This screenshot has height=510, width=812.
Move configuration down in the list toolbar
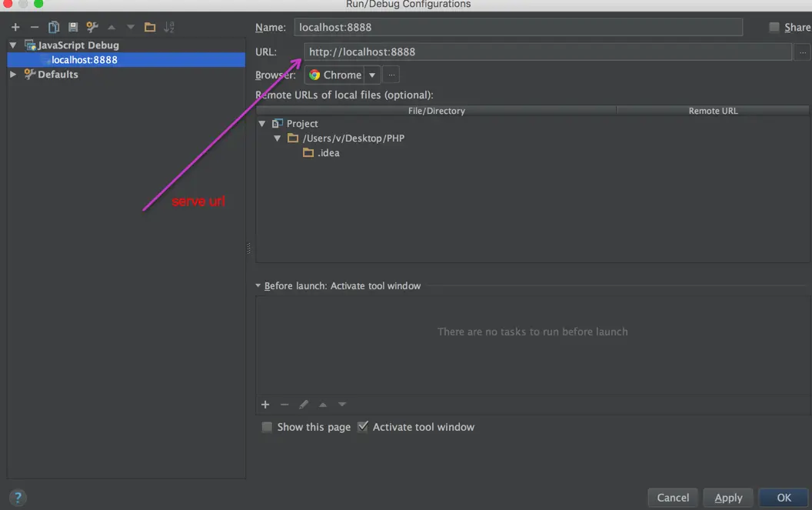(x=131, y=27)
